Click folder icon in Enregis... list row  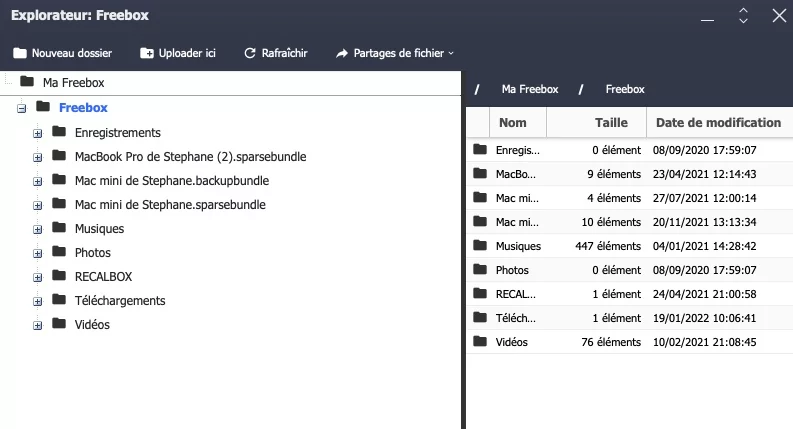coord(480,149)
